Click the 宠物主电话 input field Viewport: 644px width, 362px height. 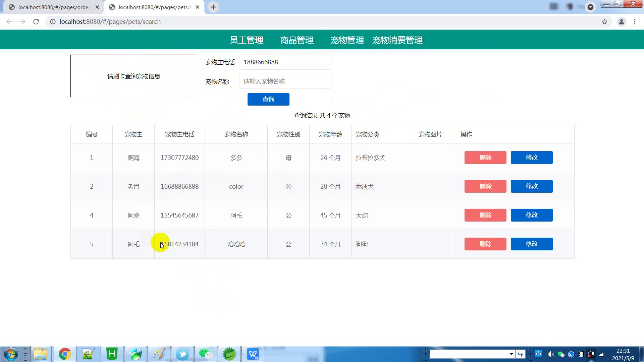pos(285,62)
